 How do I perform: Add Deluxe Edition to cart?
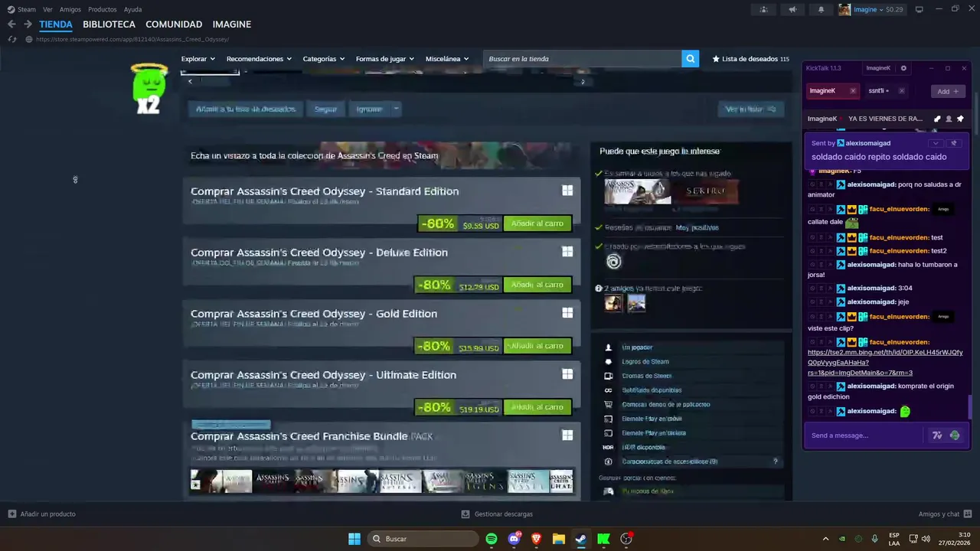point(537,285)
